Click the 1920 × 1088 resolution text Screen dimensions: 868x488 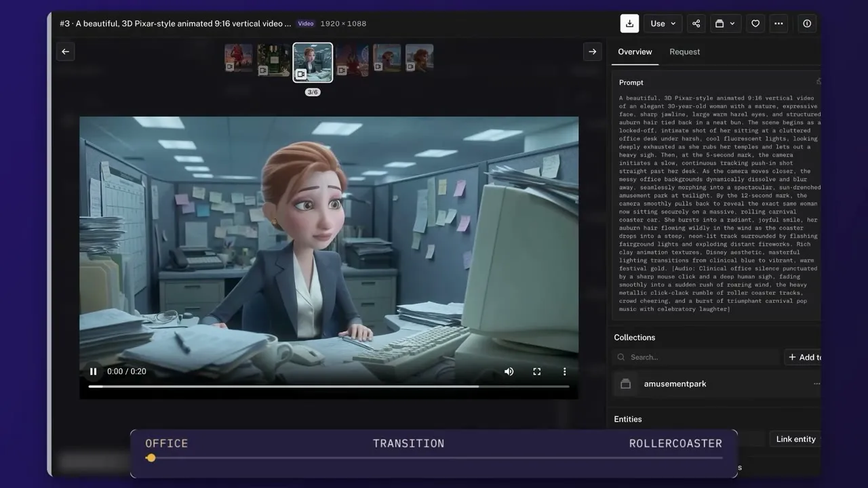click(x=343, y=24)
